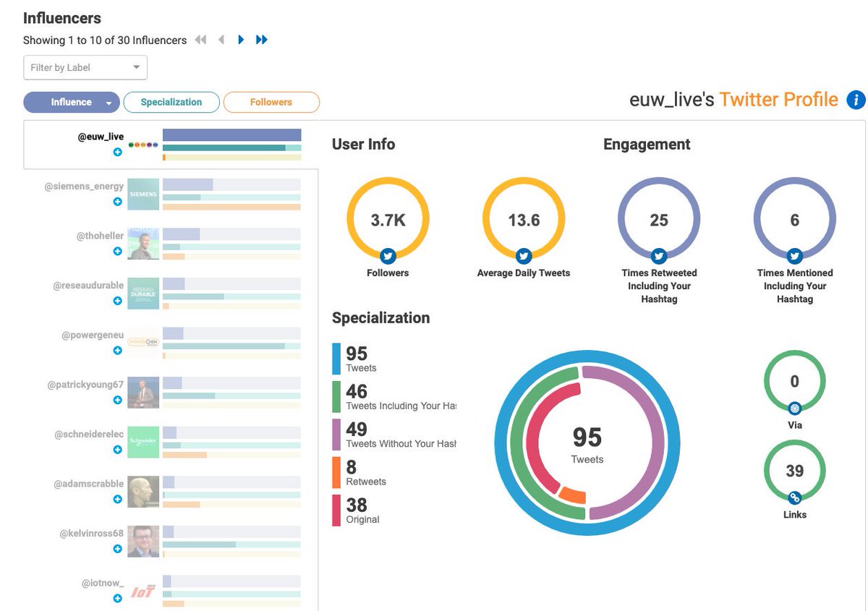Click the Twitter icon on the Times Mentioned circle
868x611 pixels.
(x=794, y=256)
